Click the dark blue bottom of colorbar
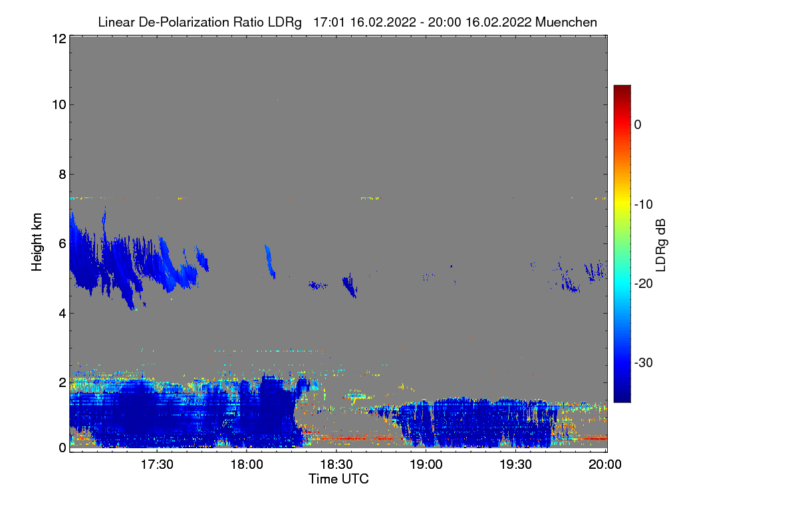798x532 pixels. click(x=622, y=396)
